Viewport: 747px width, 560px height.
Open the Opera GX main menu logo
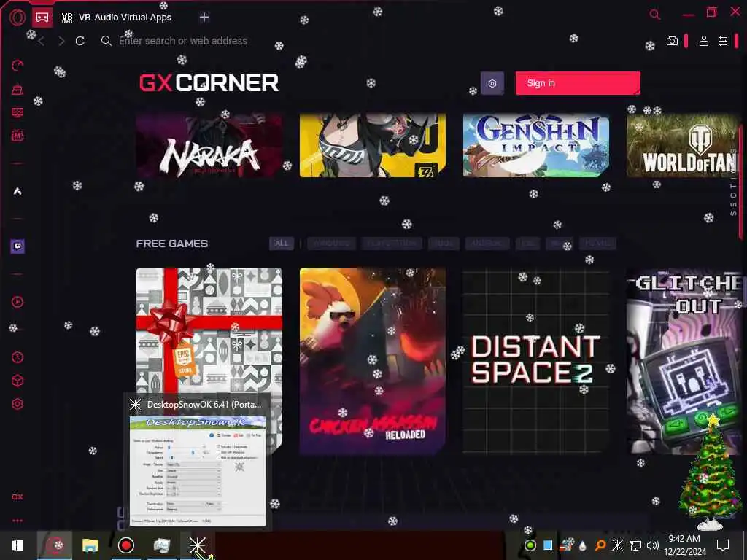18,17
